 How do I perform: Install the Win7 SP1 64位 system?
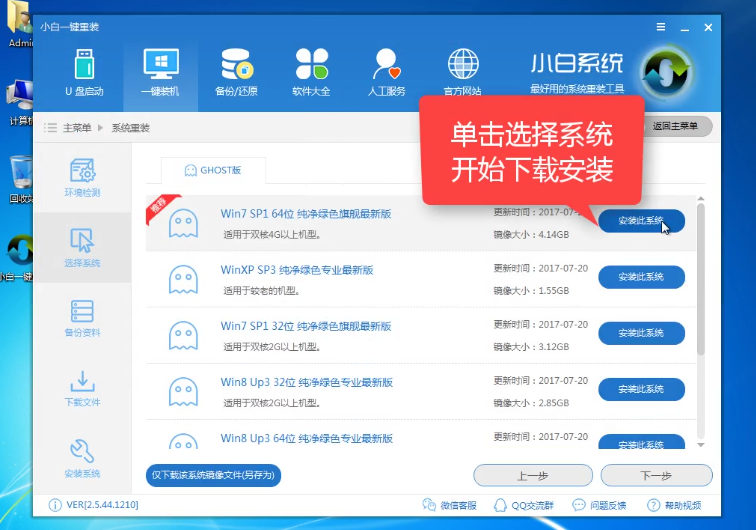tap(641, 221)
